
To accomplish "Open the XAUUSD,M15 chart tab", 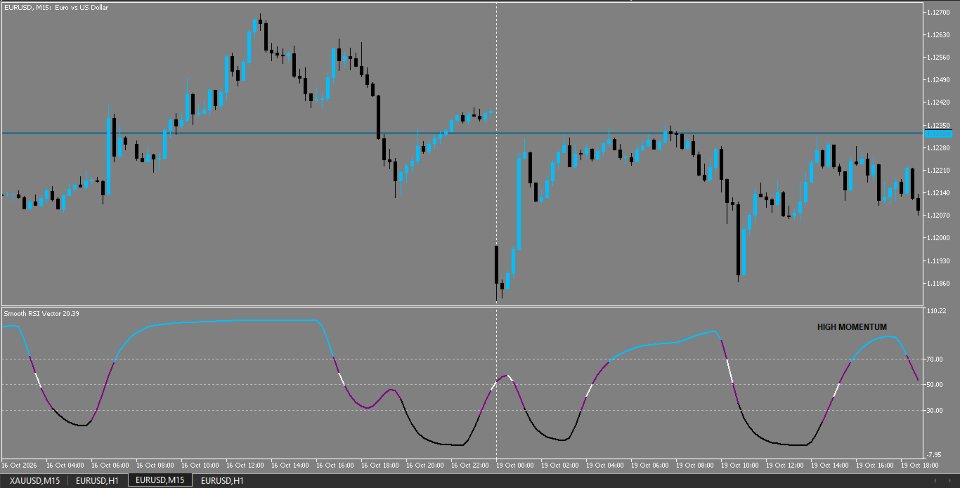I will coord(34,481).
